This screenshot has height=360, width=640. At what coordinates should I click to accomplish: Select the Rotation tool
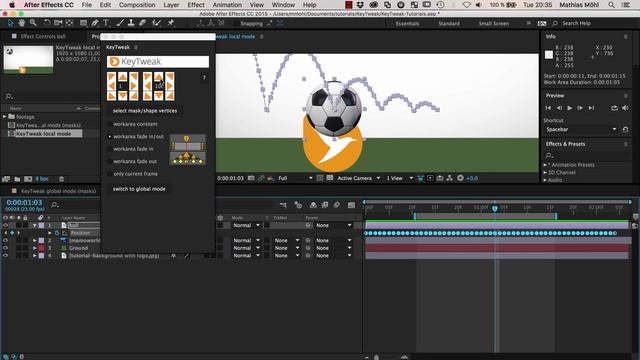(x=47, y=23)
